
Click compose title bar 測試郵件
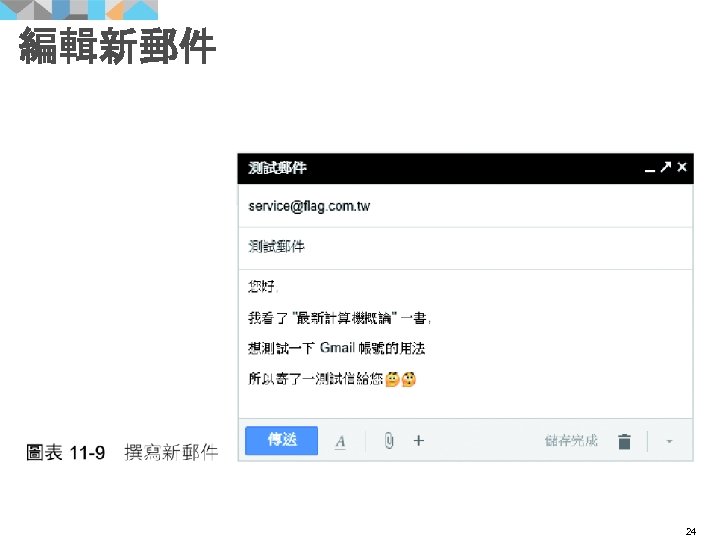465,169
